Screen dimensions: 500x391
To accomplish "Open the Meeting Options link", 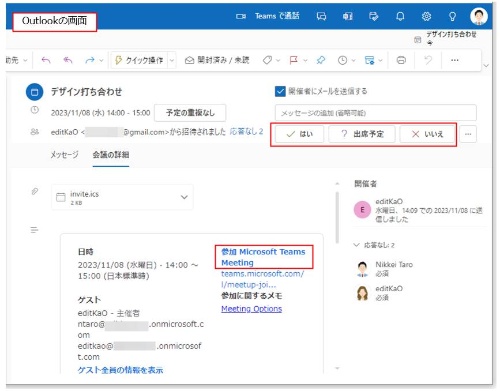I will tap(252, 309).
